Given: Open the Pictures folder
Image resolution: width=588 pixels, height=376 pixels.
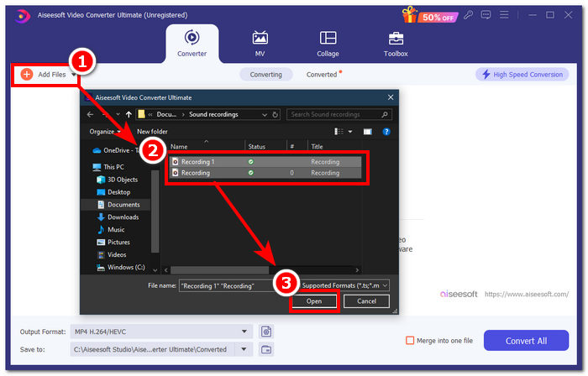Looking at the screenshot, I should 113,242.
